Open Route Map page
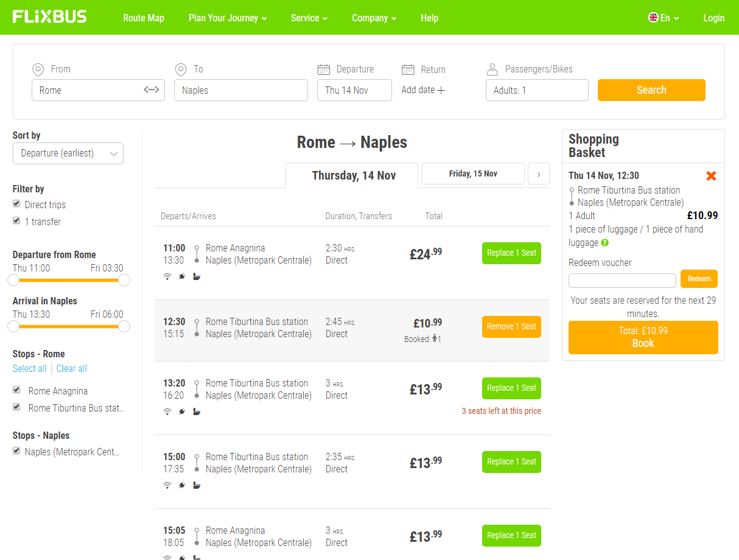Screen dimensions: 739x560 [x=144, y=18]
